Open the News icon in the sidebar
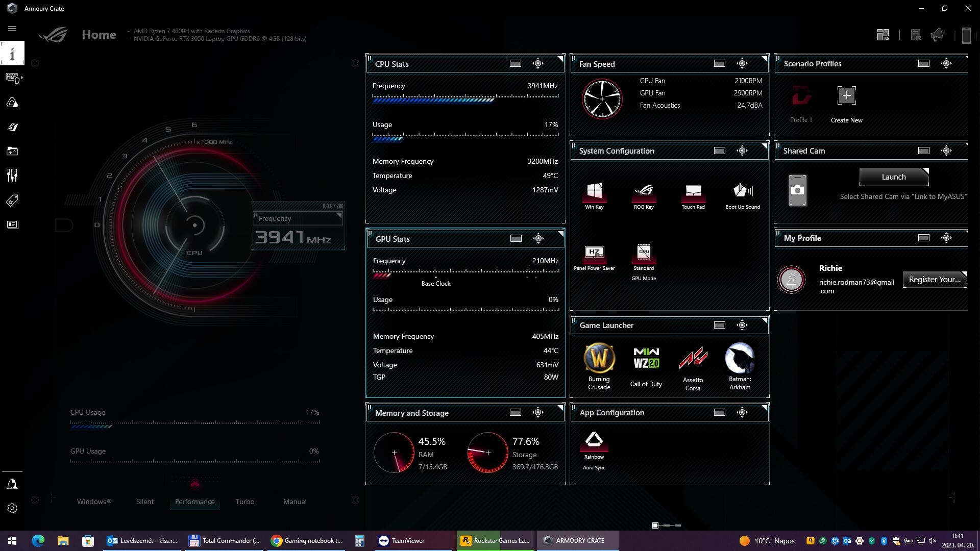 pos(12,224)
